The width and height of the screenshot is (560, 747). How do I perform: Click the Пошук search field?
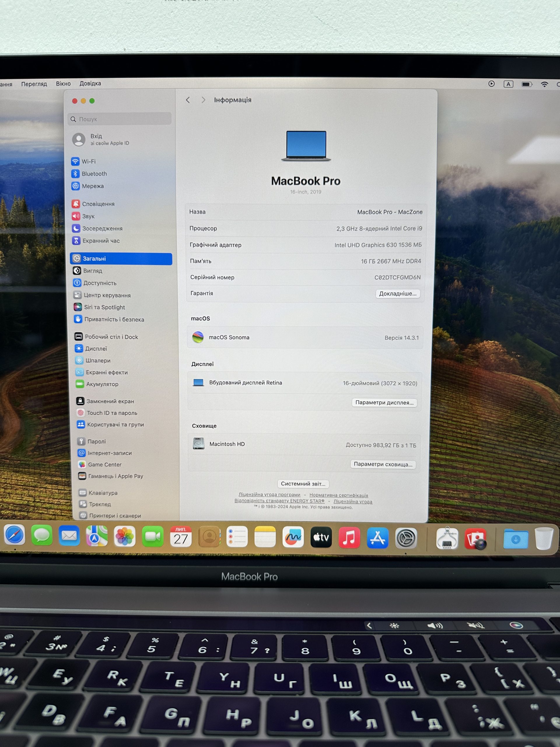pos(120,119)
